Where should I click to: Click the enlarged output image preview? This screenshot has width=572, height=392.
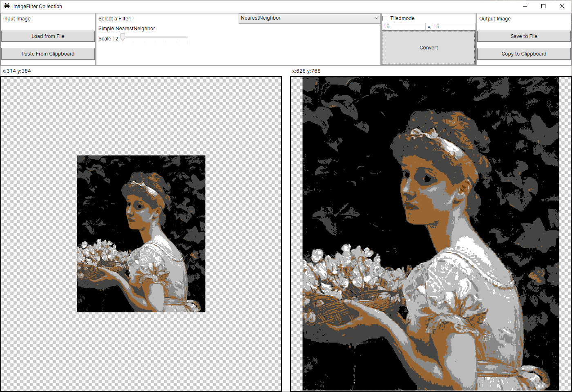[429, 233]
